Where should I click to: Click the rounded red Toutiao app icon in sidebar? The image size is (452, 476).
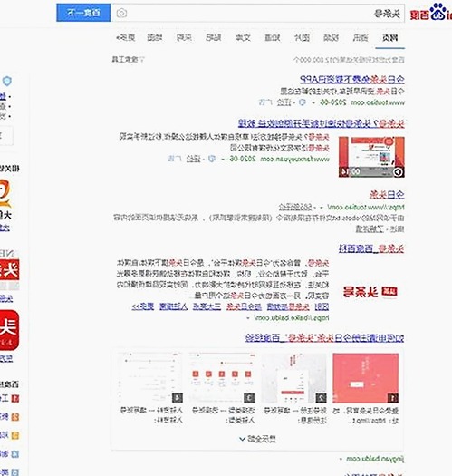click(9, 330)
